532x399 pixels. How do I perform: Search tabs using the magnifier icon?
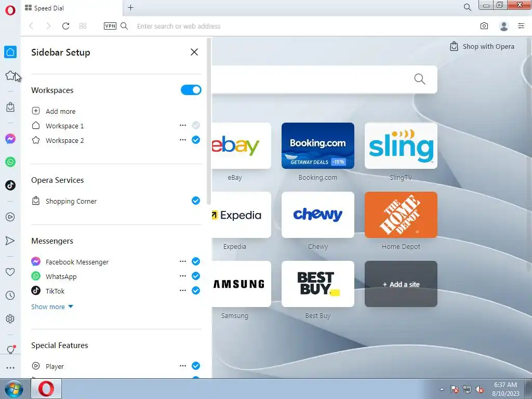(467, 7)
